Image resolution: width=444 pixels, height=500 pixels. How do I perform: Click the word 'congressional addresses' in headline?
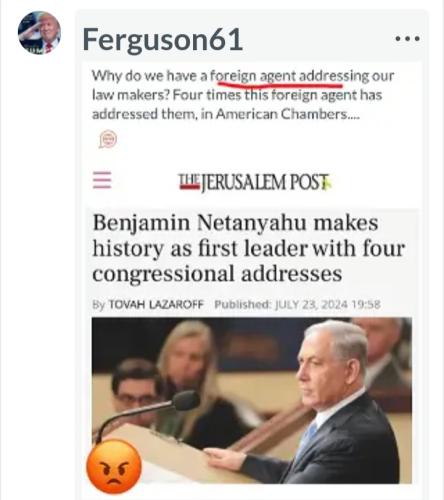(x=217, y=274)
